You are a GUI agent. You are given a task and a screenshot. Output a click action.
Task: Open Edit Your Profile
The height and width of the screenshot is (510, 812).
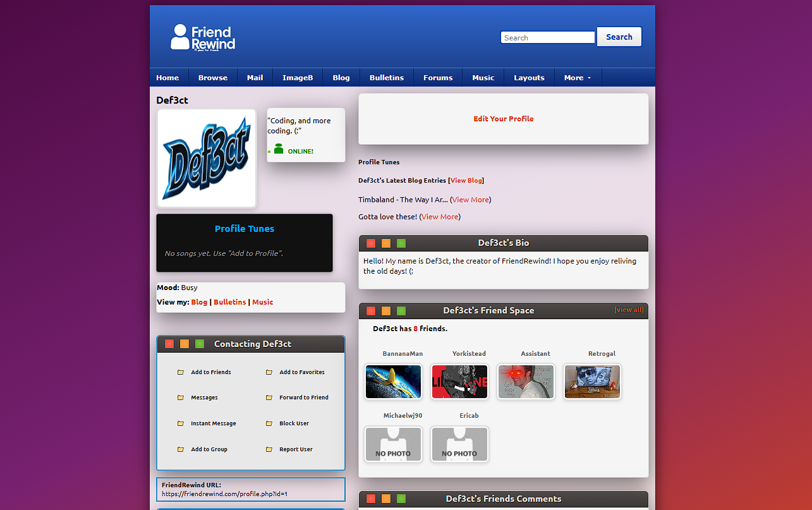(x=503, y=118)
